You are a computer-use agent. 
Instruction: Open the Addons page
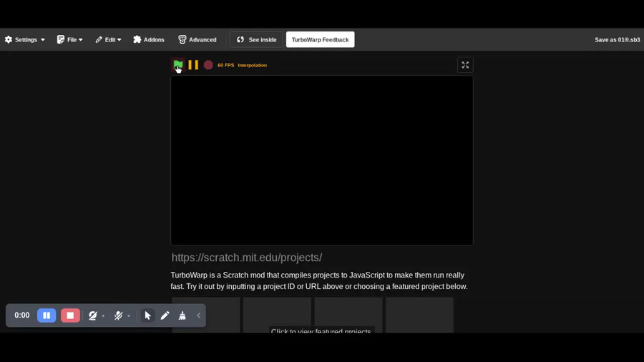point(149,40)
